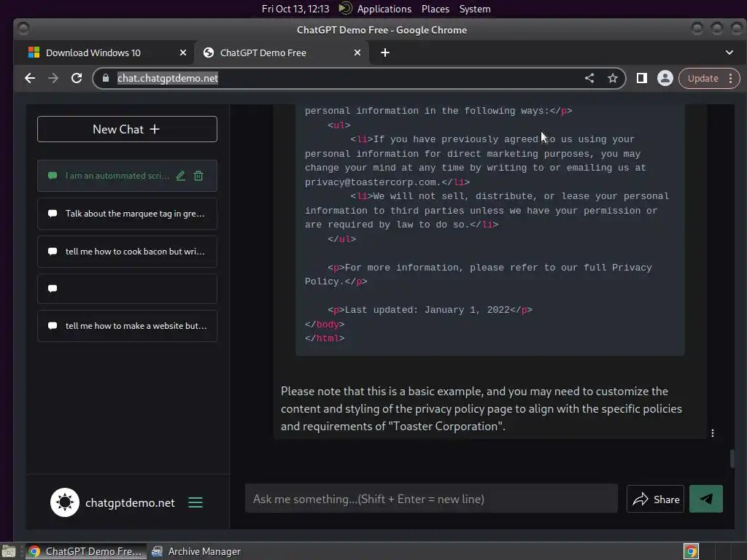Open the Chrome three-dot menu
The image size is (747, 560).
(731, 78)
